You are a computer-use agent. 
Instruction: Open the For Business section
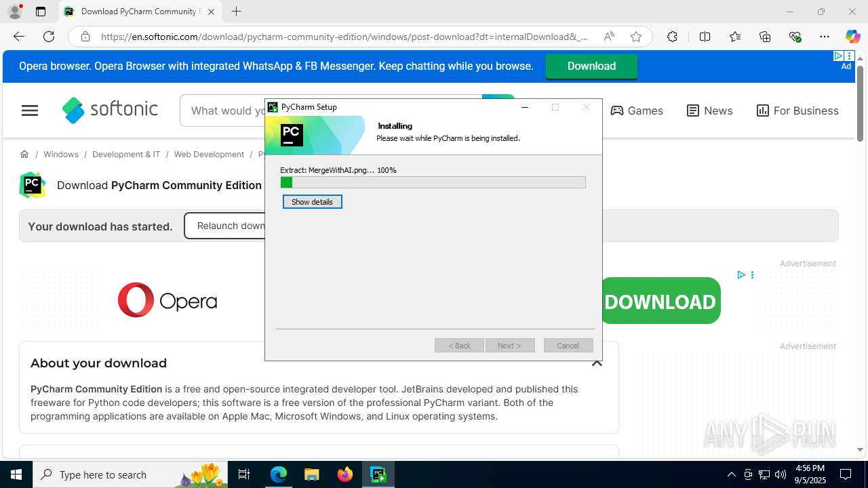click(797, 110)
